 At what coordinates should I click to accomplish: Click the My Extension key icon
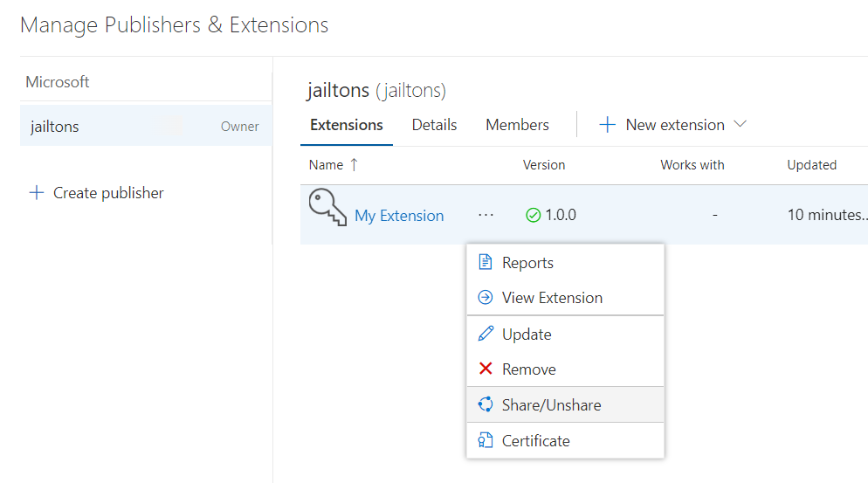327,207
